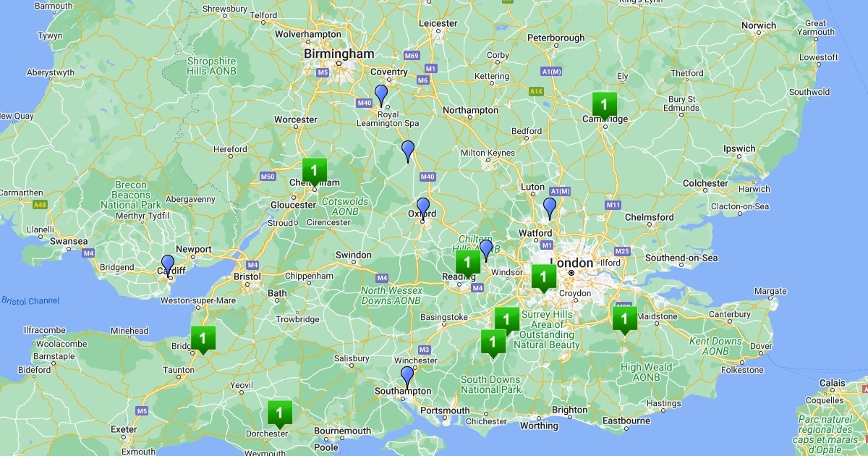Click the blue pin on Oxford
The image size is (868, 456).
click(x=423, y=208)
